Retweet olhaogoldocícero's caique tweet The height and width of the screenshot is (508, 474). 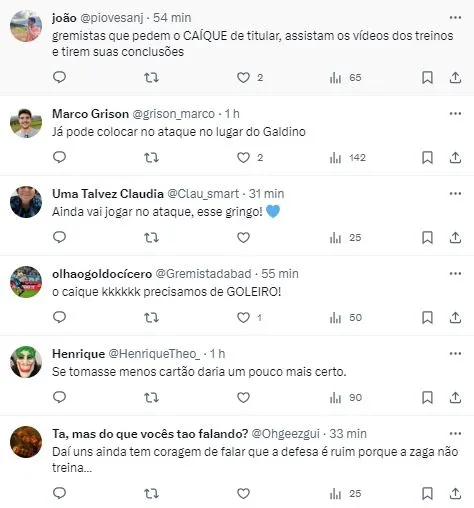pyautogui.click(x=151, y=317)
